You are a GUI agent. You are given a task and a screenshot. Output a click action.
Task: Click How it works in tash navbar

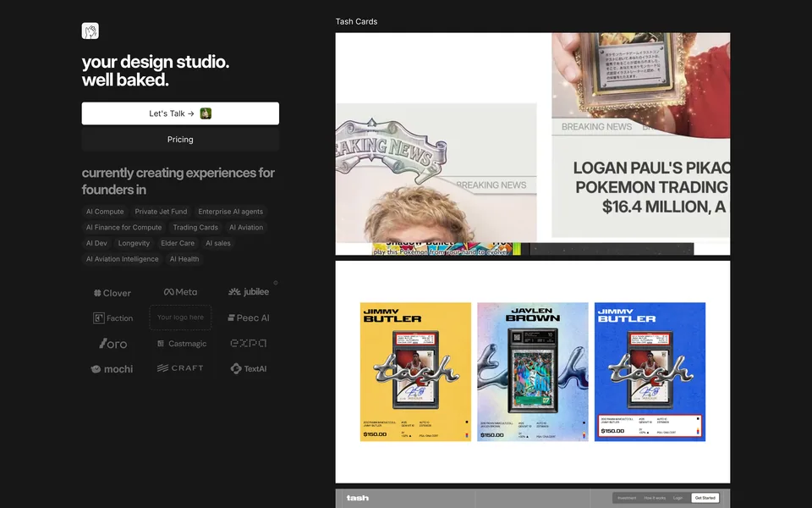655,498
